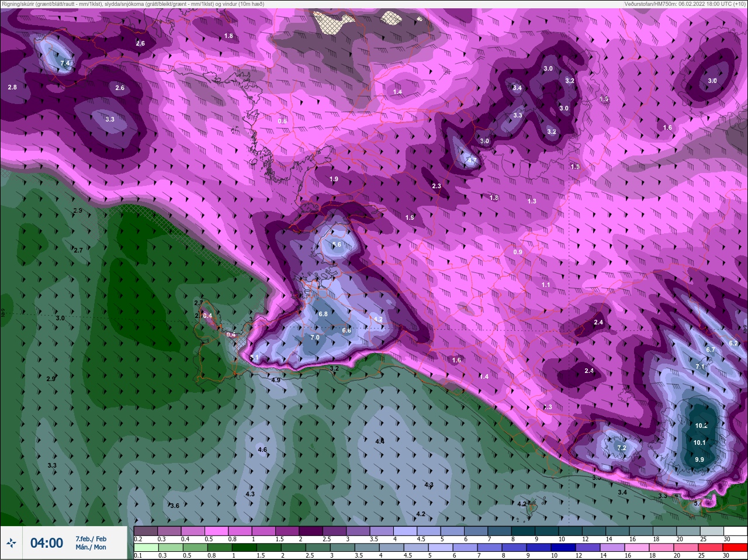Click the 4.9 value along the coastline
Viewport: 748px width, 560px height.
(x=276, y=380)
